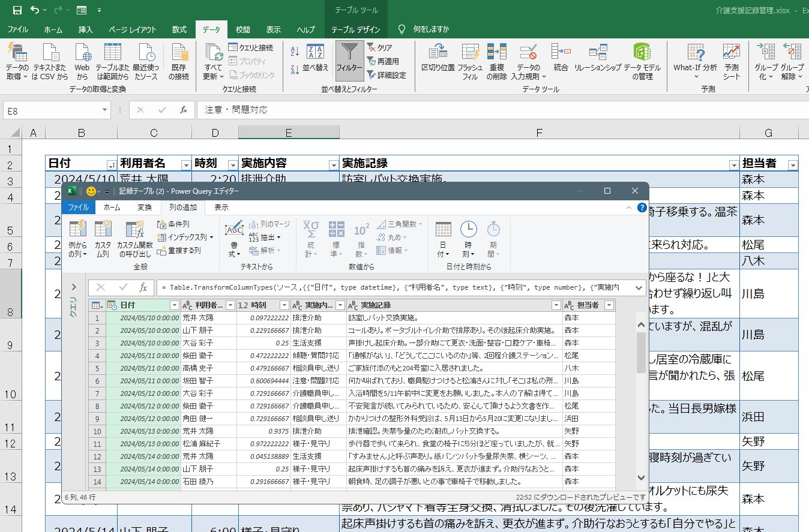Click 条件列 in the Power Query ribbon
809x532 pixels.
173,224
